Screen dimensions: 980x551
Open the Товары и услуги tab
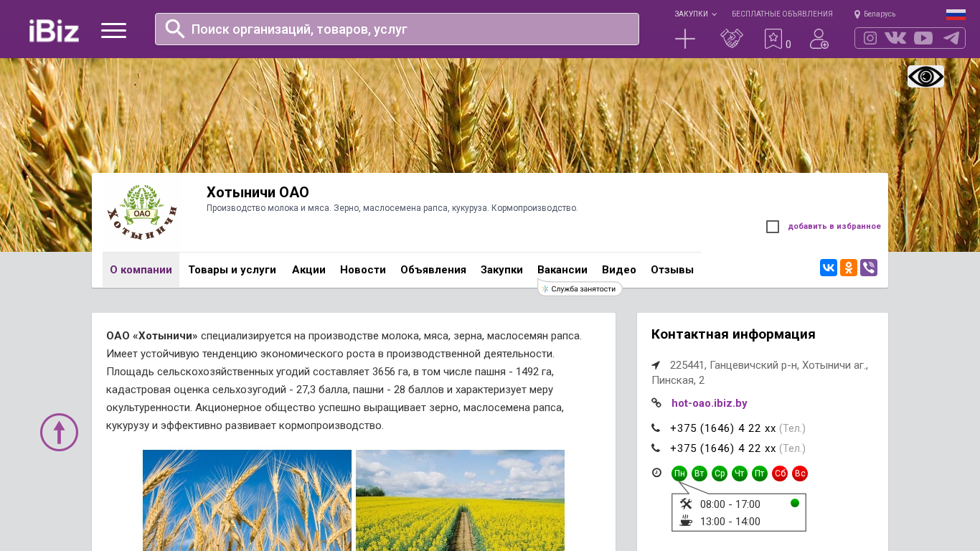[x=232, y=270]
